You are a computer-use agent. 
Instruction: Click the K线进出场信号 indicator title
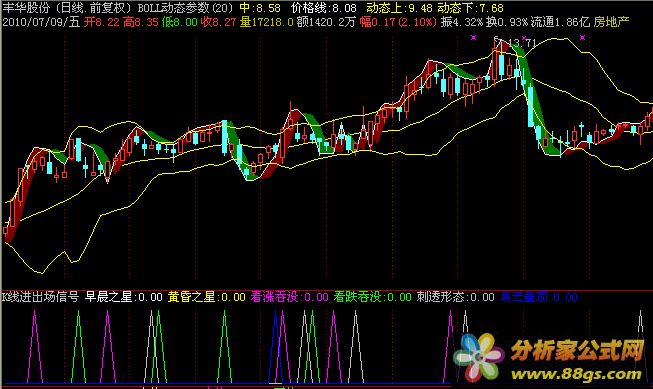[40, 297]
